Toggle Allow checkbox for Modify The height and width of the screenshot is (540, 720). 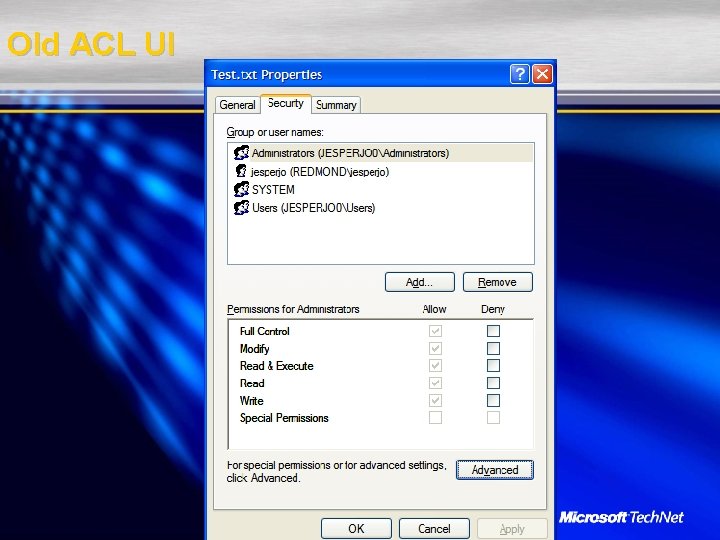[435, 348]
